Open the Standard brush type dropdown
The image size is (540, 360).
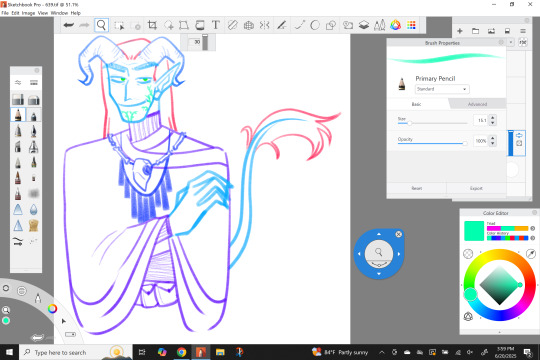[x=442, y=89]
